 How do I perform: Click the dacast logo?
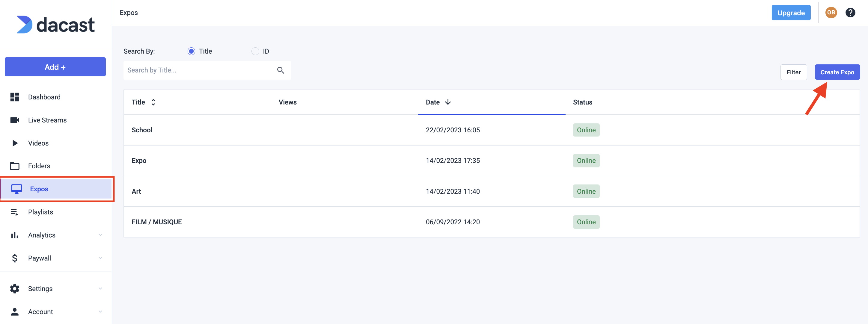(x=55, y=25)
